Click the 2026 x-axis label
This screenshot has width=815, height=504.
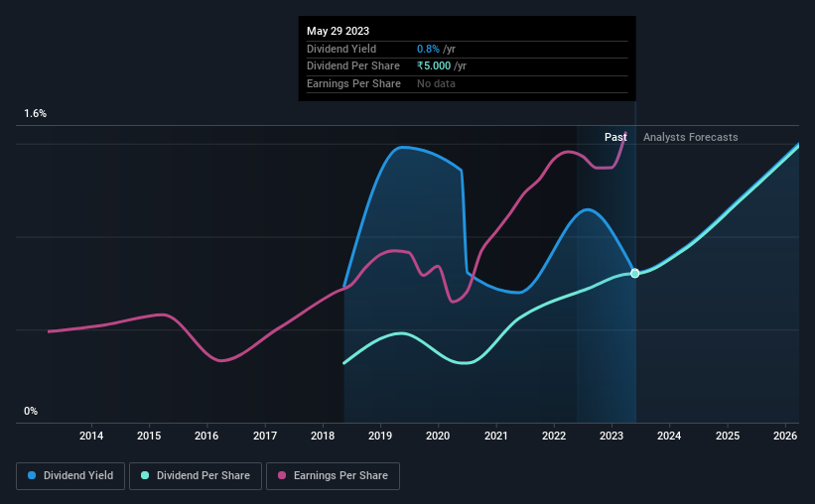coord(785,436)
